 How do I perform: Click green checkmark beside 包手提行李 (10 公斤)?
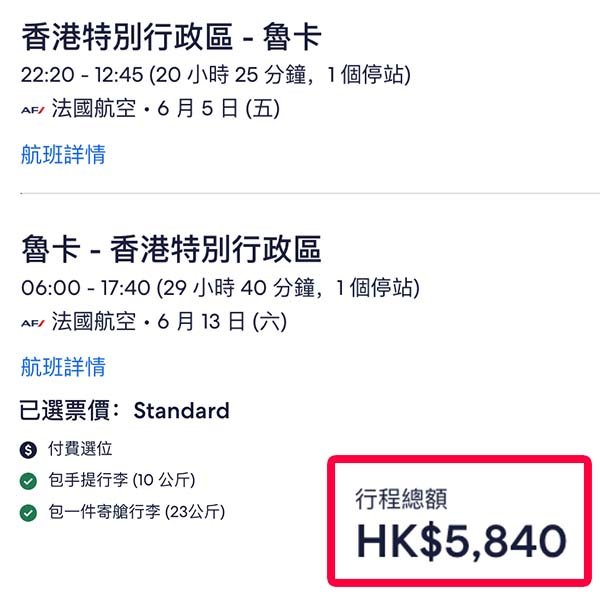28,481
